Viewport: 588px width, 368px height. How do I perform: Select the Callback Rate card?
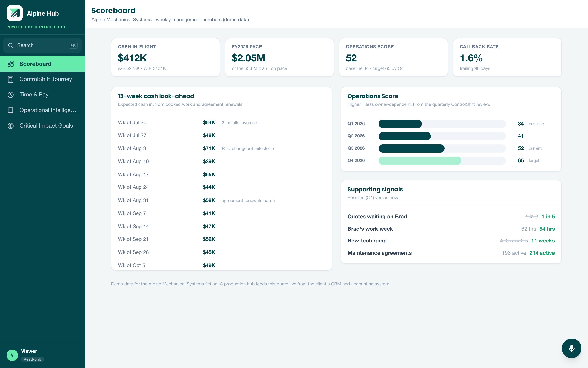(x=507, y=57)
